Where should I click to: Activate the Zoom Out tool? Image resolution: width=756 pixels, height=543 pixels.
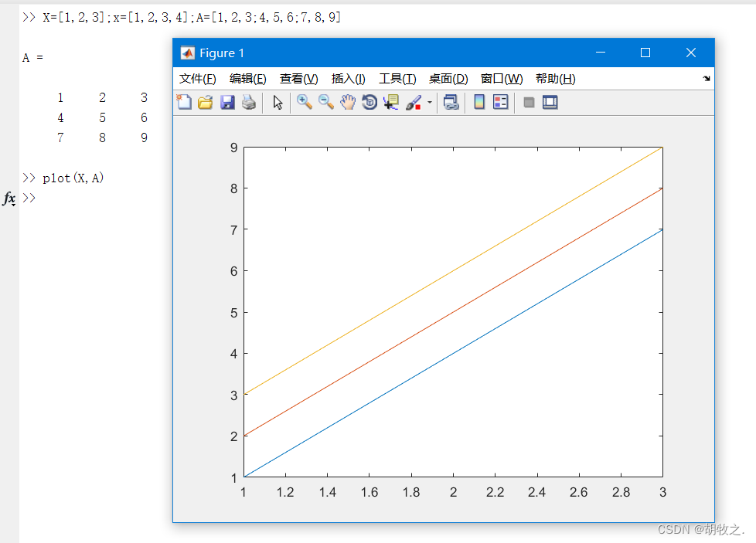(x=326, y=102)
